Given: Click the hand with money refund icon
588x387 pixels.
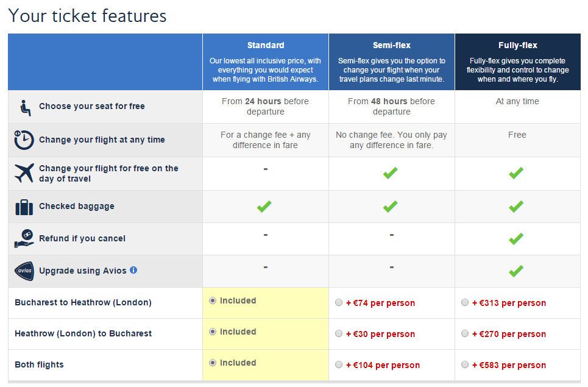Looking at the screenshot, I should 24,238.
